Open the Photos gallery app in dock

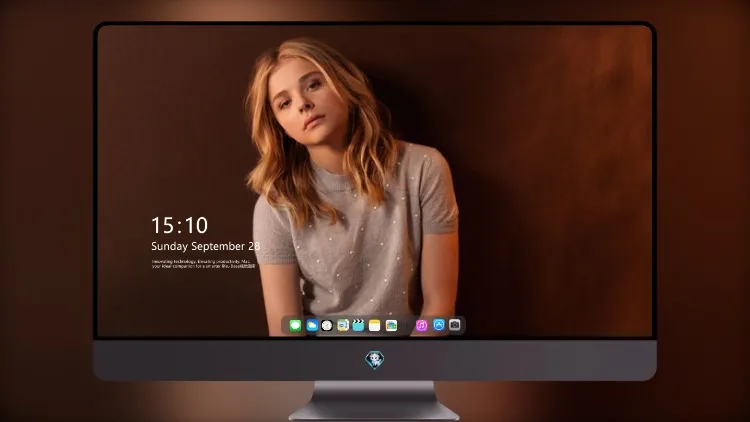(x=391, y=325)
